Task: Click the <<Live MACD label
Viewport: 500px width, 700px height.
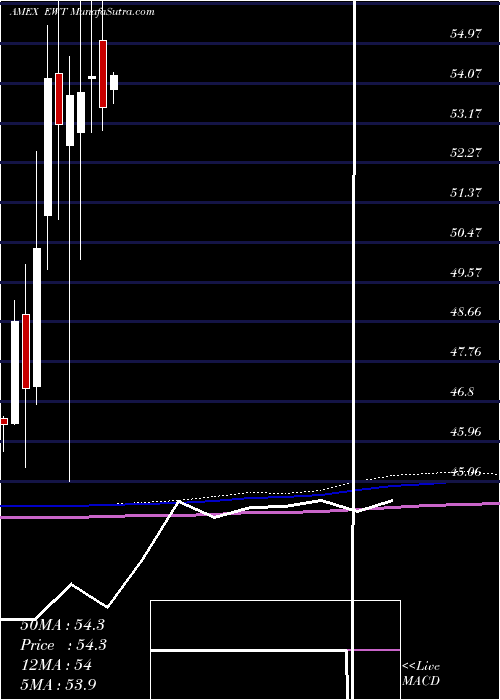Action: pyautogui.click(x=421, y=674)
